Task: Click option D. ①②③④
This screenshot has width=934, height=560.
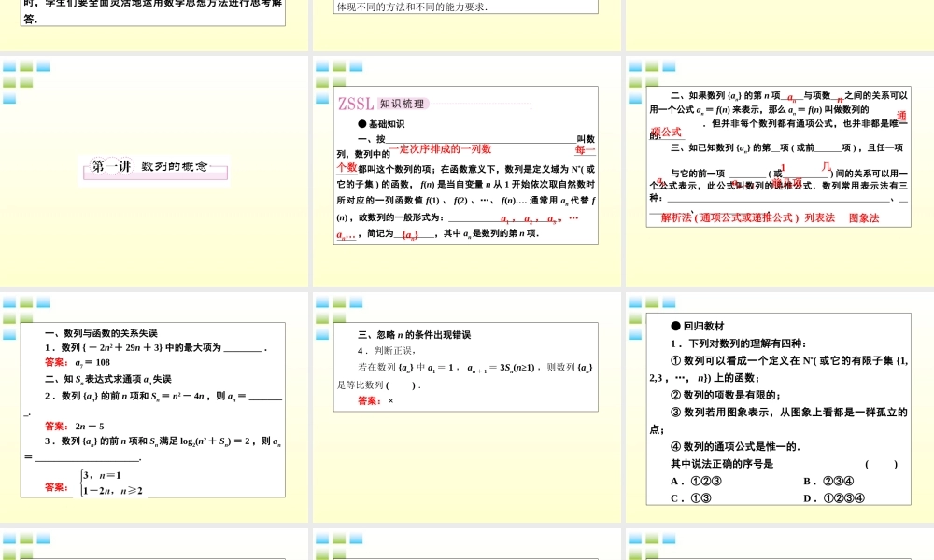Action: (x=834, y=498)
